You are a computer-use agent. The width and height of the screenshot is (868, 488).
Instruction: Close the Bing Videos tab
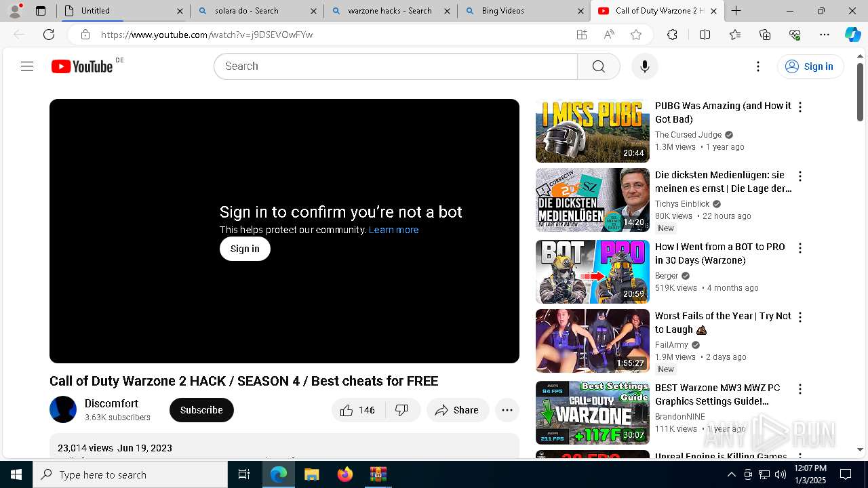[x=580, y=11]
